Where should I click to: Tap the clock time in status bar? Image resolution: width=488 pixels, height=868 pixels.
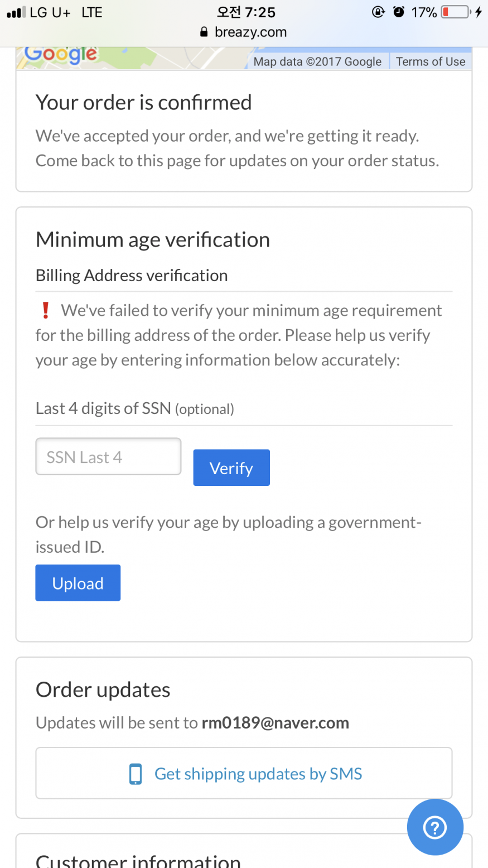pos(246,12)
